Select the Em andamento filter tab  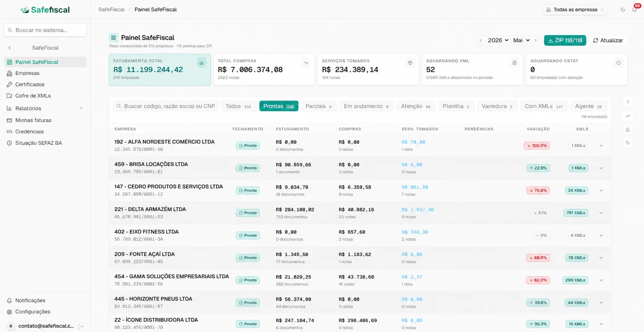click(367, 106)
